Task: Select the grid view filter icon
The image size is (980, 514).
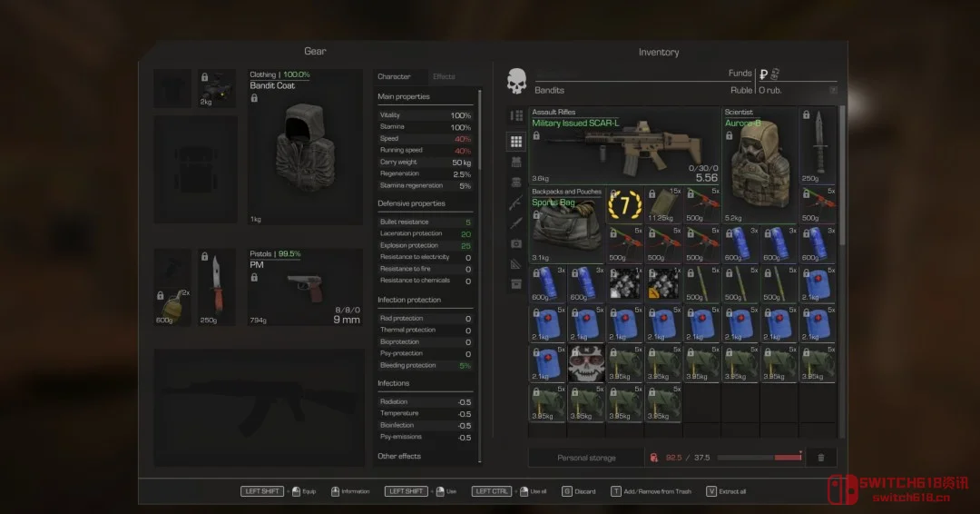Action: point(516,142)
